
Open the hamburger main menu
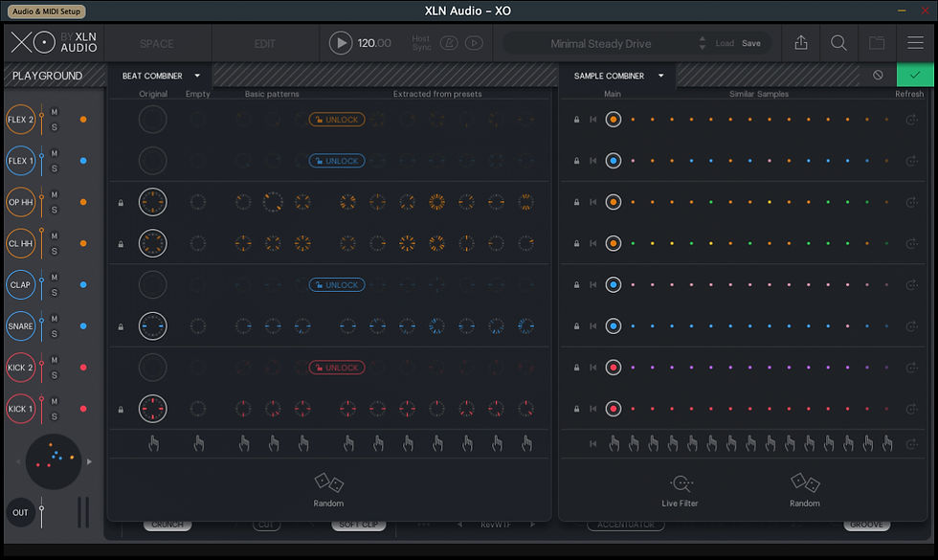coord(915,43)
